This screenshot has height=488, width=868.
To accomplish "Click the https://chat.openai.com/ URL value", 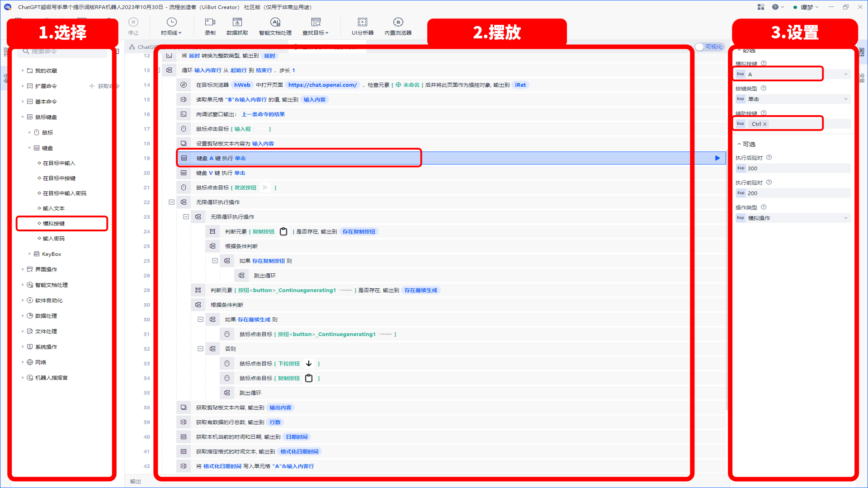I will coord(323,85).
